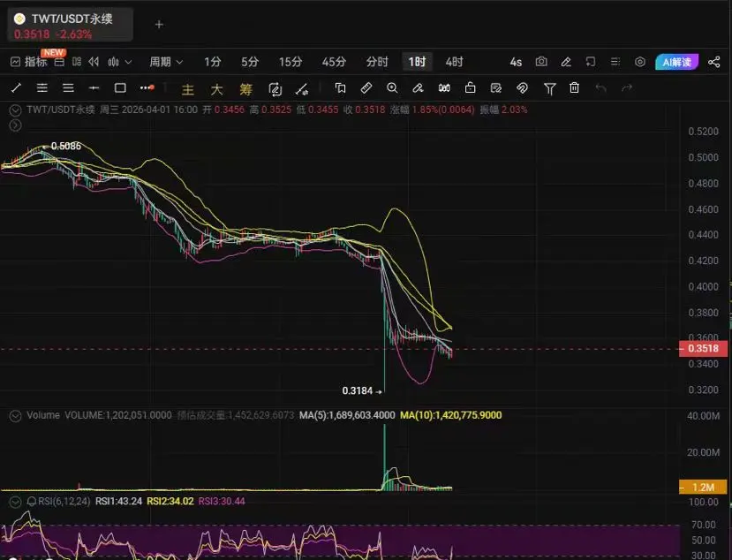Select the candlestick chart type icon

[113, 62]
